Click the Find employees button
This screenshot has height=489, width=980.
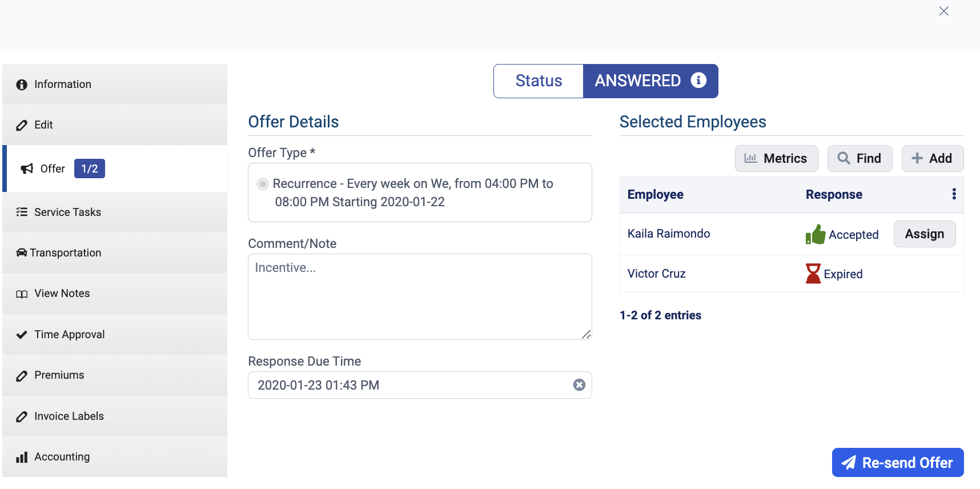(859, 158)
